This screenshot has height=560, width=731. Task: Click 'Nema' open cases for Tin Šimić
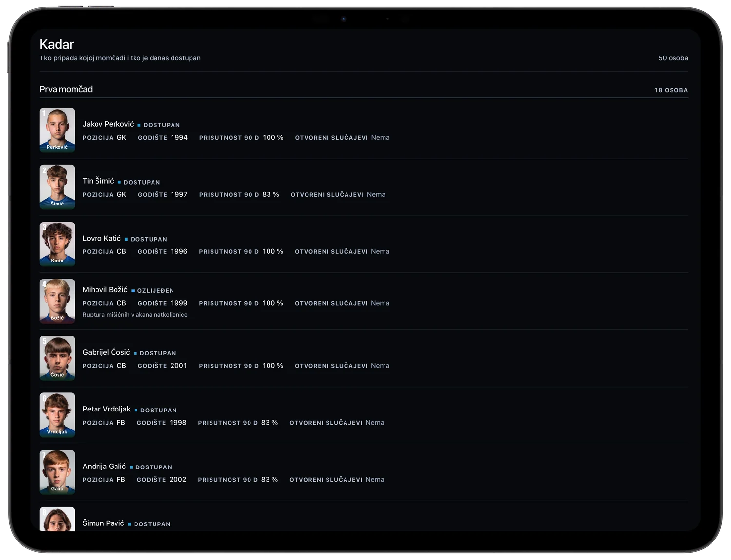(x=376, y=195)
